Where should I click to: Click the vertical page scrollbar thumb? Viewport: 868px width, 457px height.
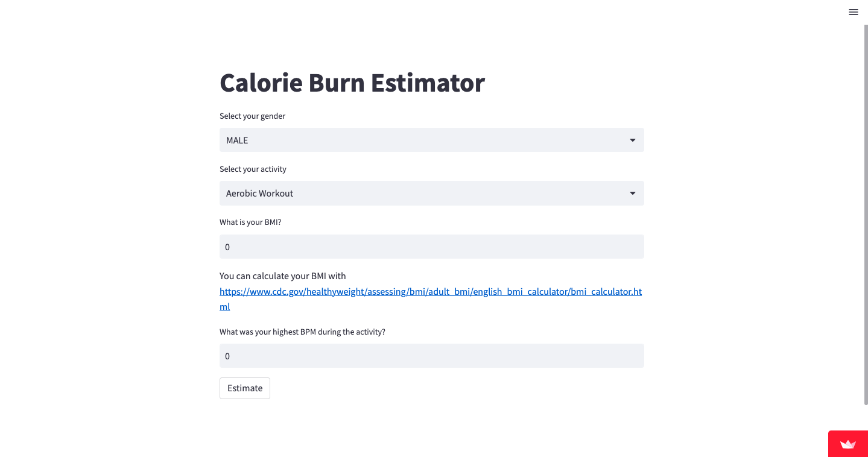click(866, 214)
